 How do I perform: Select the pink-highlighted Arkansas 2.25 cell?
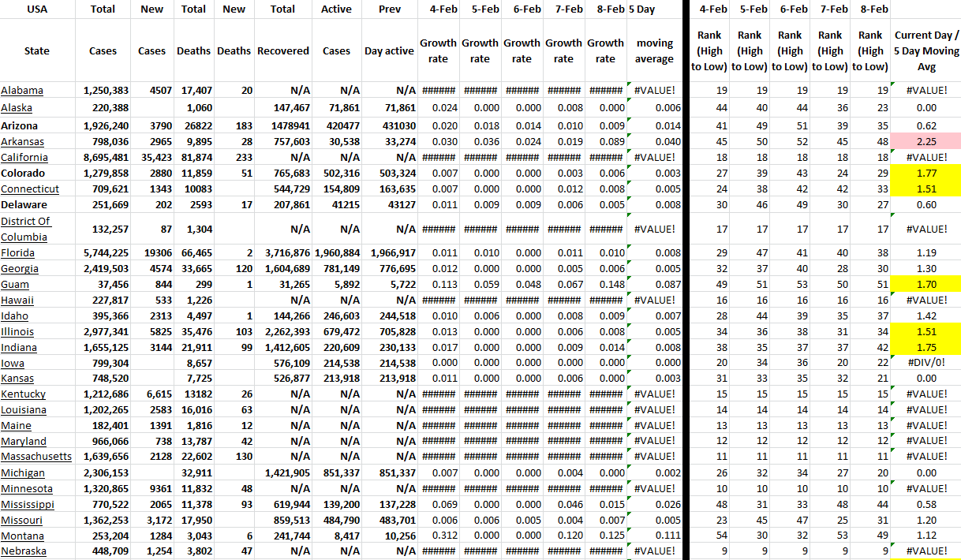[x=926, y=141]
